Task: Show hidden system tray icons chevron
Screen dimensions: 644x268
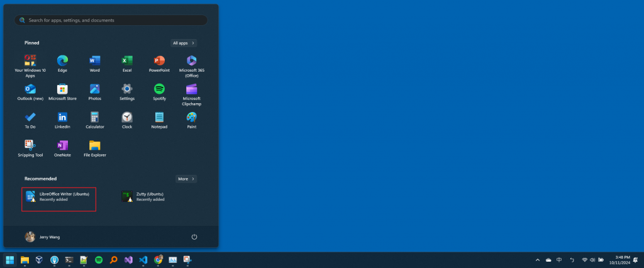Action: tap(538, 260)
